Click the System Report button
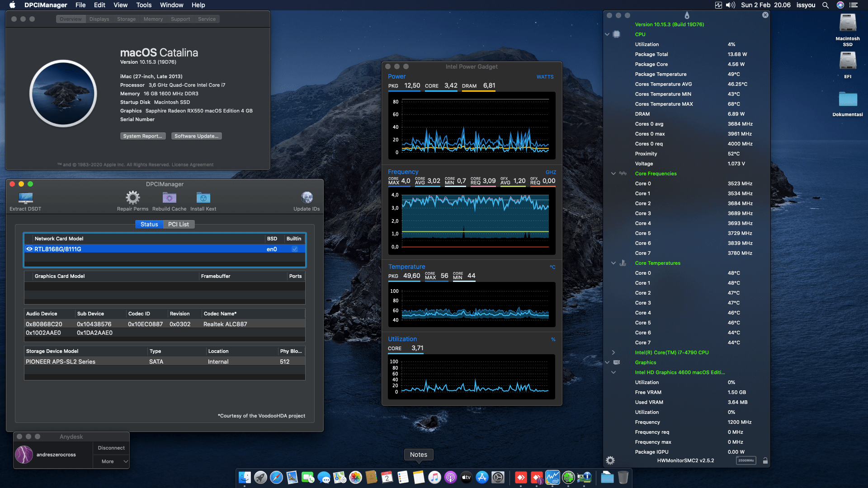Image resolution: width=868 pixels, height=488 pixels. 143,136
